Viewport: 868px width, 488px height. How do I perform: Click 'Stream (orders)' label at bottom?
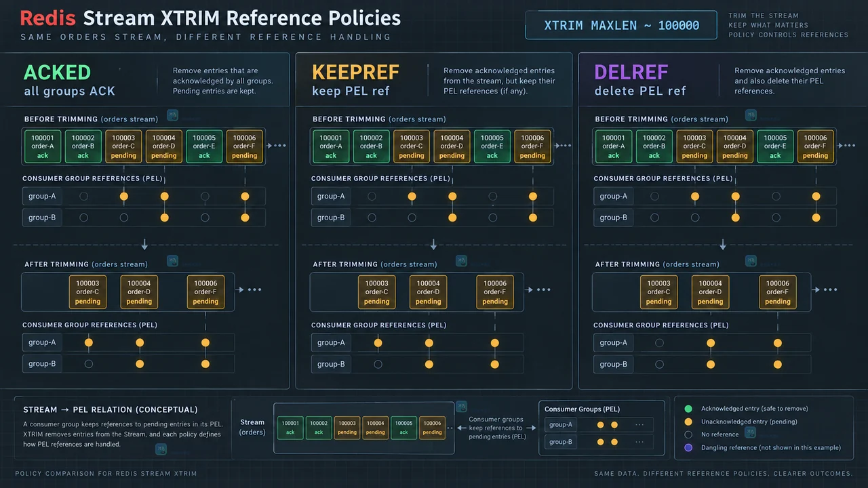[252, 427]
